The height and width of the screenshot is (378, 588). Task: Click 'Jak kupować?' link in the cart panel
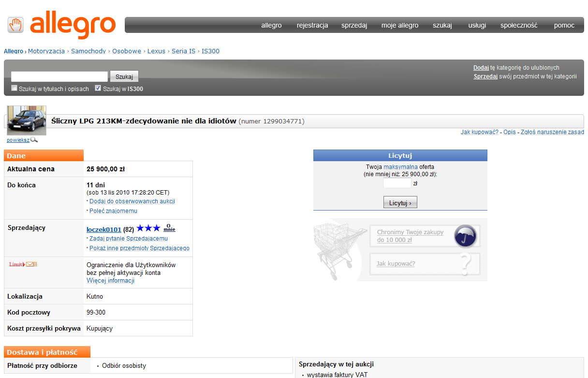396,264
